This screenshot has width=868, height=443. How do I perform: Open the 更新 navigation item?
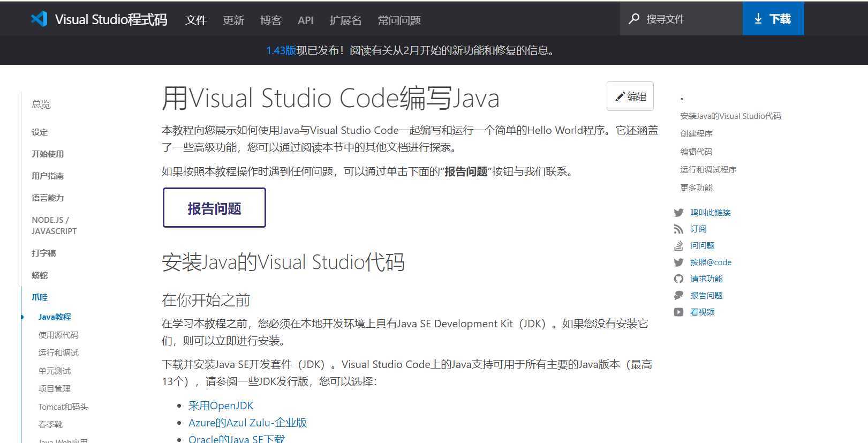tap(233, 20)
